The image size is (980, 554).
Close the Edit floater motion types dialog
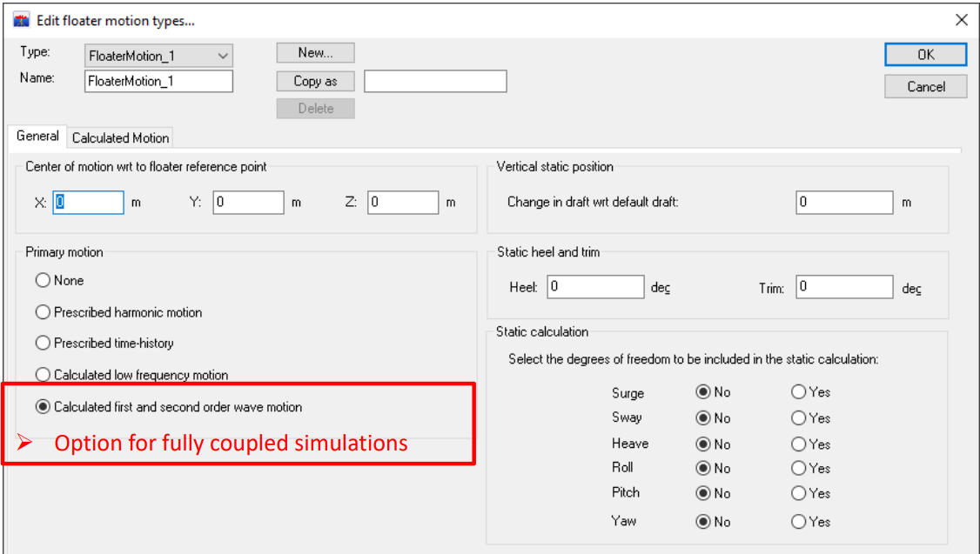961,20
